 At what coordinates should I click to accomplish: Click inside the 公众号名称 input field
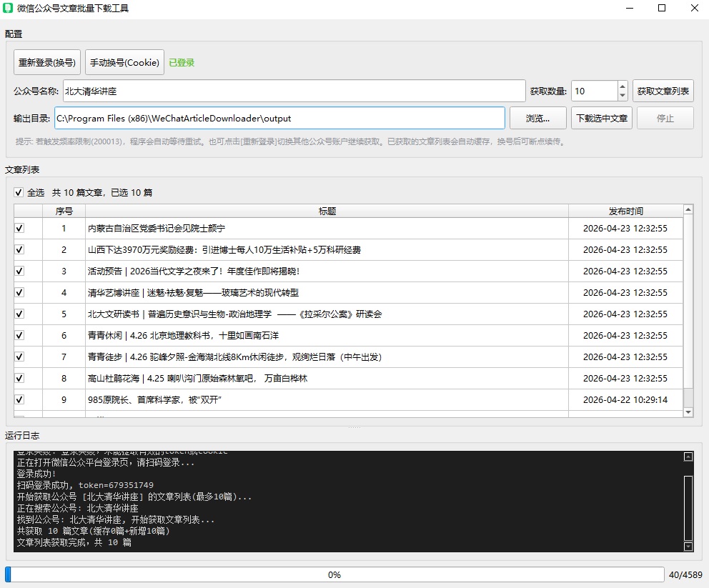[x=286, y=91]
